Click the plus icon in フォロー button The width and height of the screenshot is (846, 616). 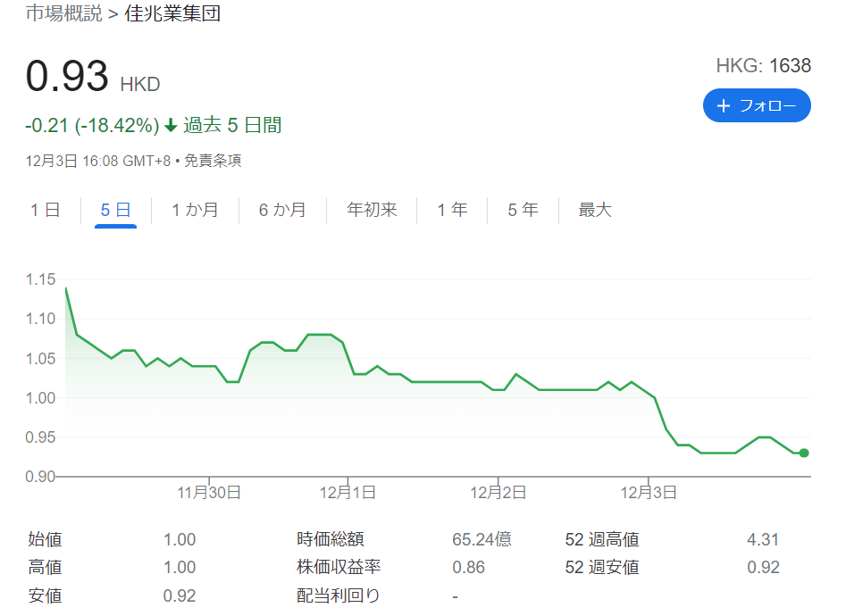point(723,105)
